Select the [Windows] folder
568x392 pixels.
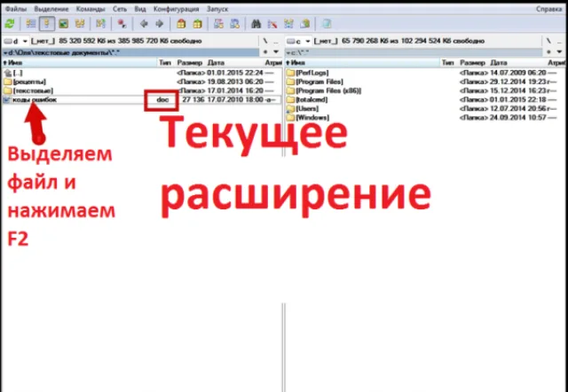click(424, 118)
